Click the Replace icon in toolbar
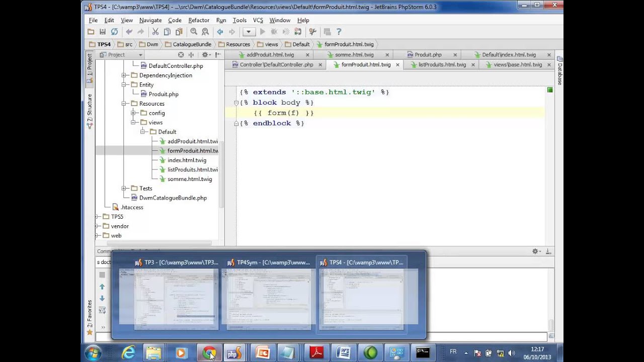Viewport: 644px width, 362px height. coord(205,32)
